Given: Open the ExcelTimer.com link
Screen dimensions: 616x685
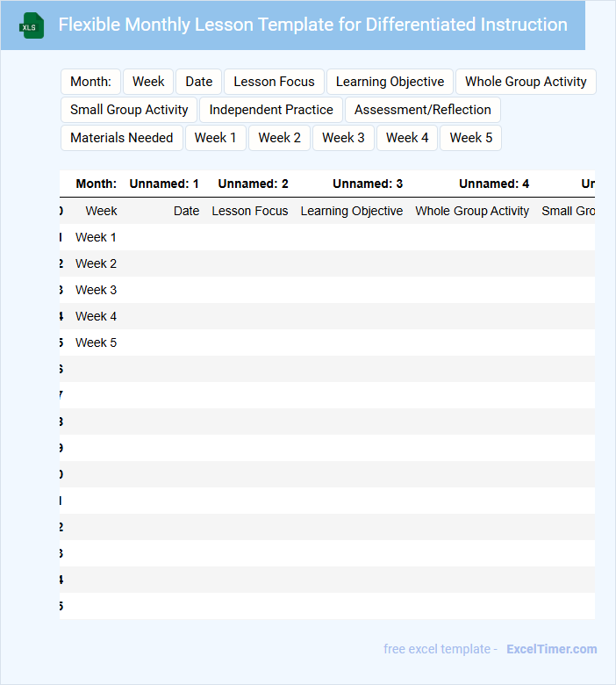Looking at the screenshot, I should pos(551,649).
